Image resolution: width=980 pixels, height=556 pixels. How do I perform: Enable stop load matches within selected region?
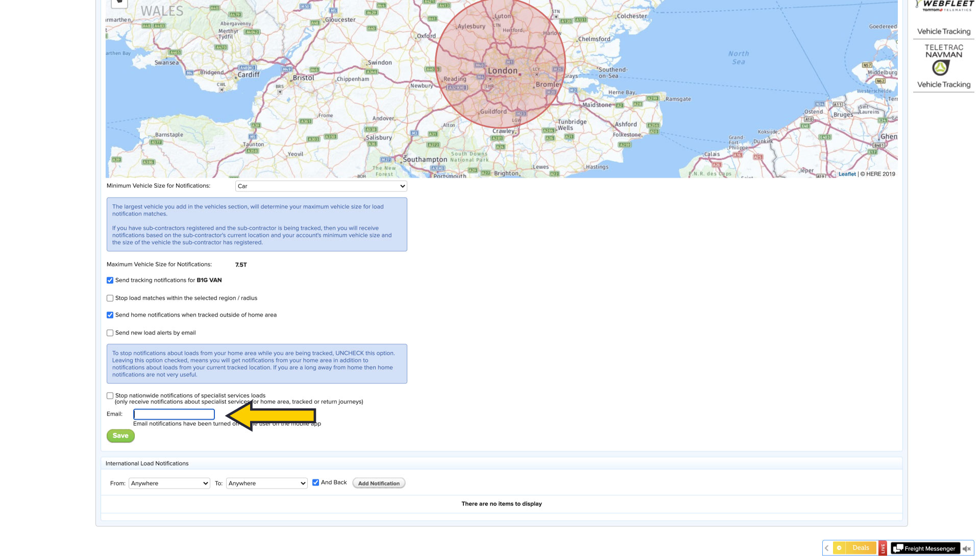110,298
